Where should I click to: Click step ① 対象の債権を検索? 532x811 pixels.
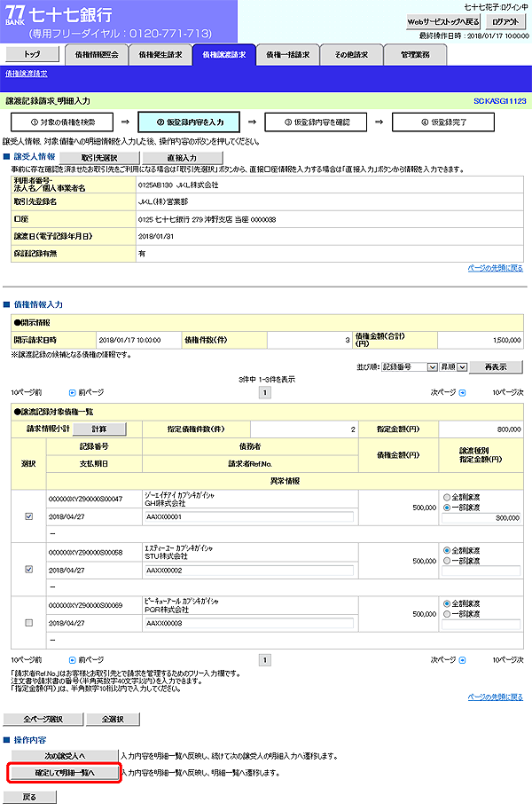point(62,122)
